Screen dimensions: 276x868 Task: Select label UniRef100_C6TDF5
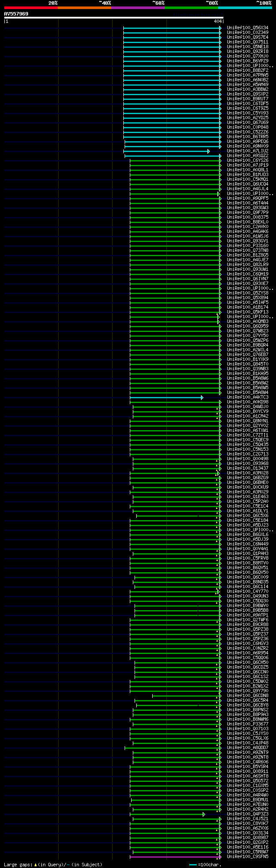pyautogui.click(x=248, y=104)
